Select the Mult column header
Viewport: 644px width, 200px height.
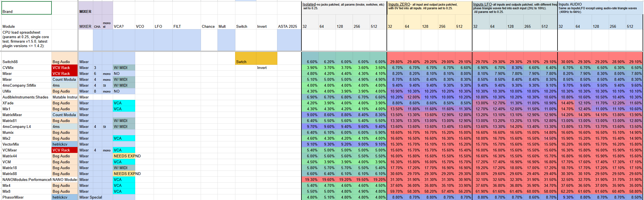tap(226, 22)
